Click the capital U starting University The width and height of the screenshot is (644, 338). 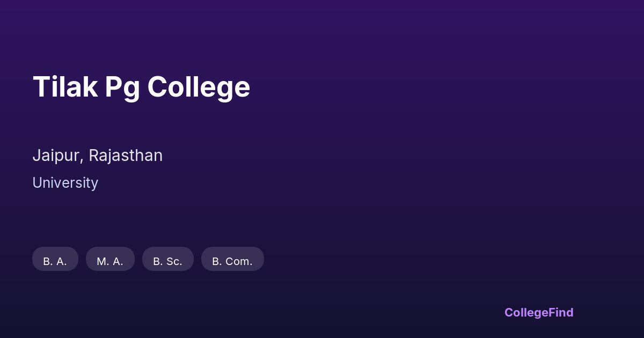[x=37, y=183]
